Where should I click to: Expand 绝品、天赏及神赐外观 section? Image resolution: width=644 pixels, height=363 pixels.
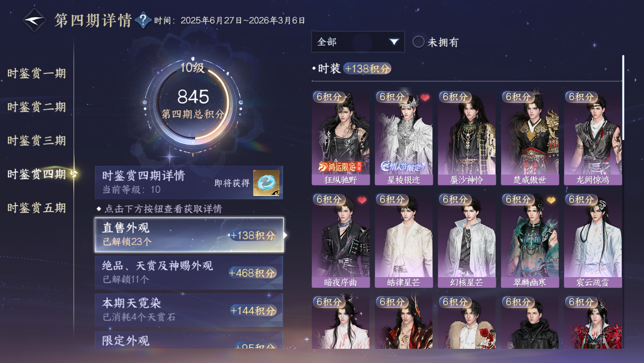[x=189, y=272]
